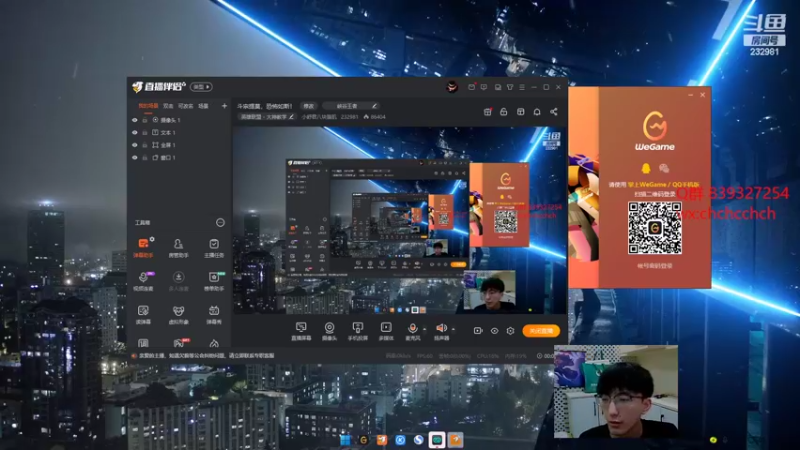The image size is (800, 450).
Task: Click the orange 关闭直播 stop stream button
Action: click(541, 331)
